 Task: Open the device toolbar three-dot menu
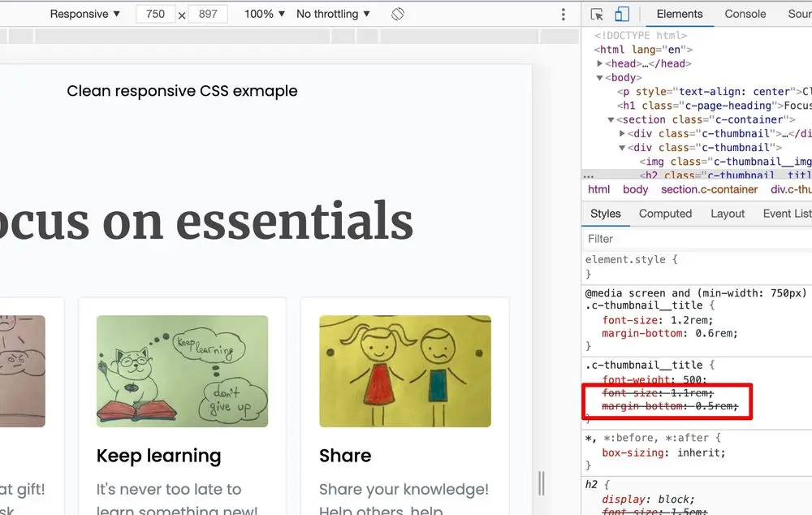(x=564, y=15)
